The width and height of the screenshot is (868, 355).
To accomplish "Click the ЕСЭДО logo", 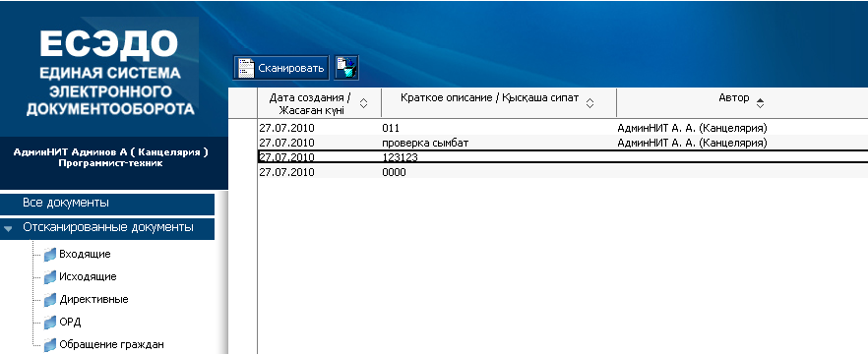I will tap(109, 44).
